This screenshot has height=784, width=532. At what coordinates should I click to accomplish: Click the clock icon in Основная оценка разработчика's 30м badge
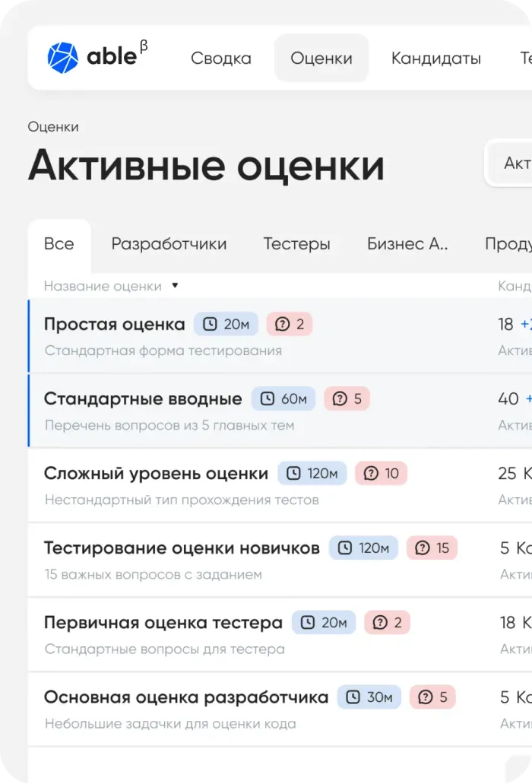click(x=355, y=697)
